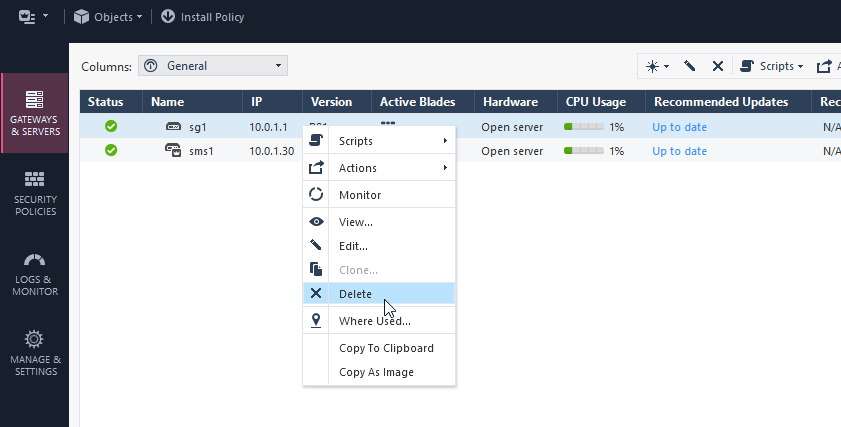Select the sms1 server name
Screen dimensions: 841x427
201,151
